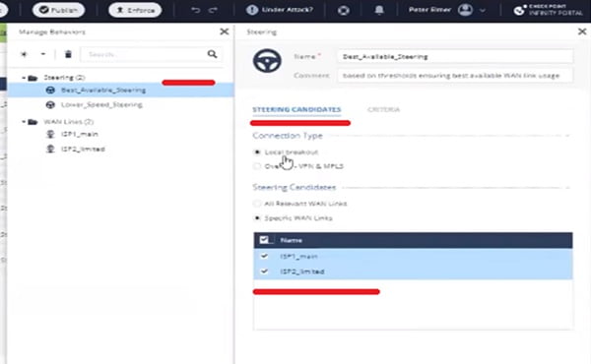591x364 pixels.
Task: Collapse the WAN Links folder
Action: click(24, 122)
